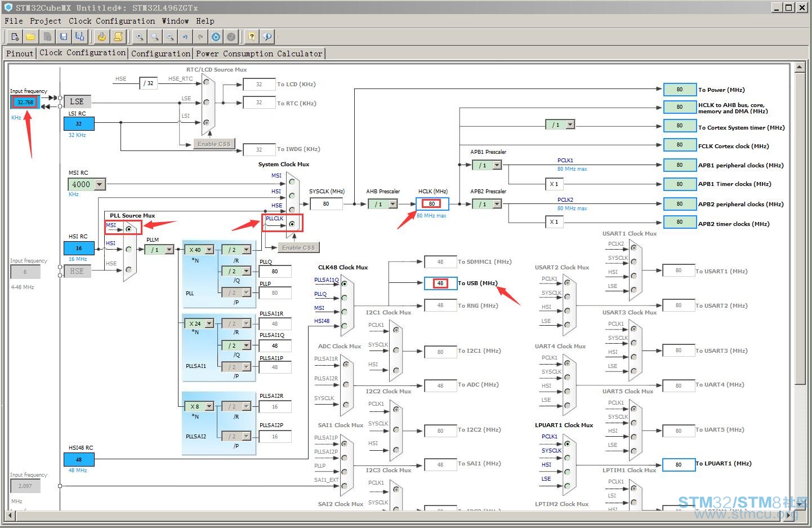Click Enable CSS under RTC/LCD Source Mux
Image resolution: width=812 pixels, height=528 pixels.
214,144
